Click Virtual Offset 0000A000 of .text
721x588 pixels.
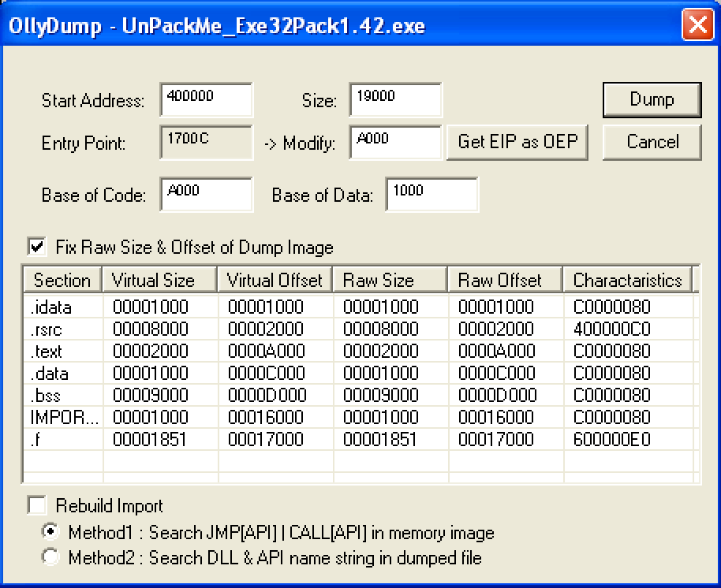click(267, 351)
